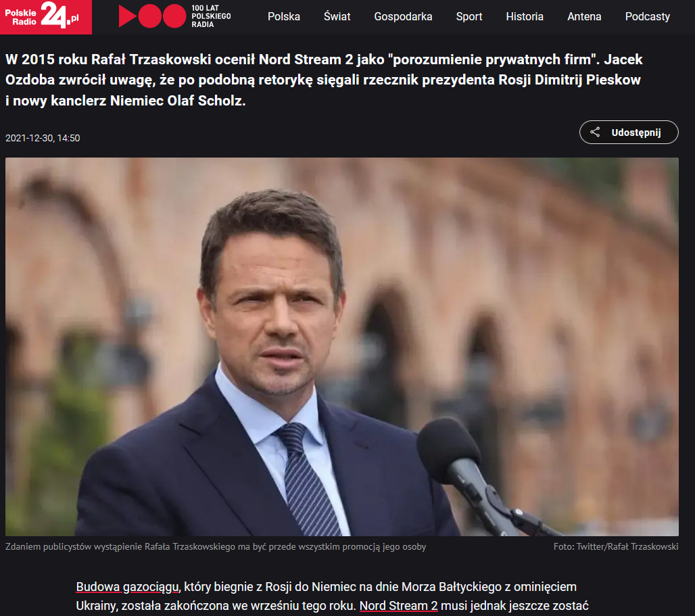Click the photo caption starting with "Zdaniem publicystów"

[216, 546]
